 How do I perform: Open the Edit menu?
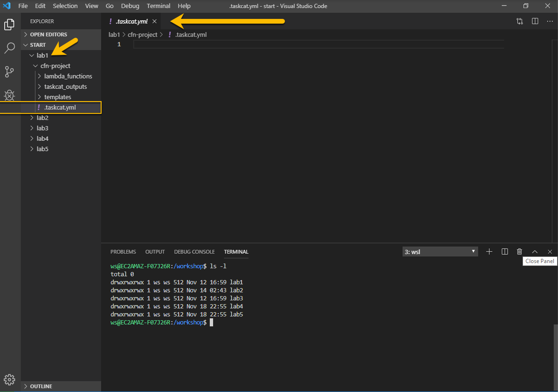click(x=40, y=6)
